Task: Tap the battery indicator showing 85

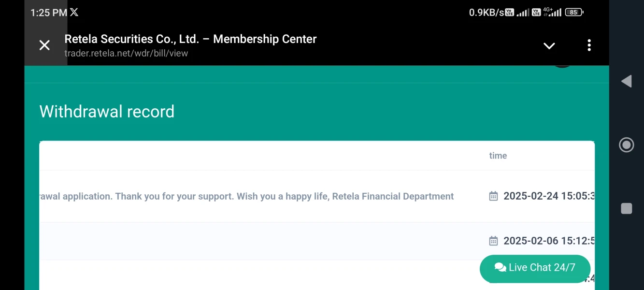Action: click(x=574, y=13)
